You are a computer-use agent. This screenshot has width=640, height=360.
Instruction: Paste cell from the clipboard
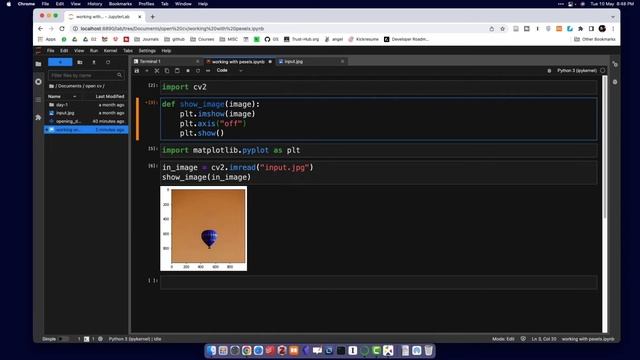177,71
